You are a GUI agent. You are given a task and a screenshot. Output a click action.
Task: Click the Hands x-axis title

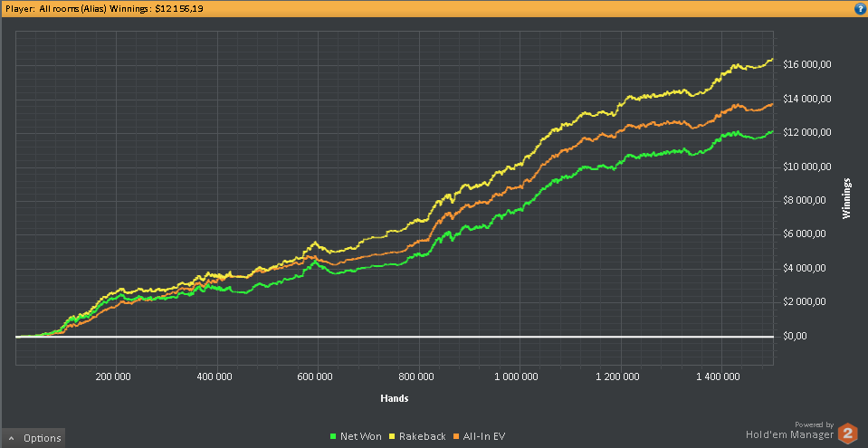394,398
